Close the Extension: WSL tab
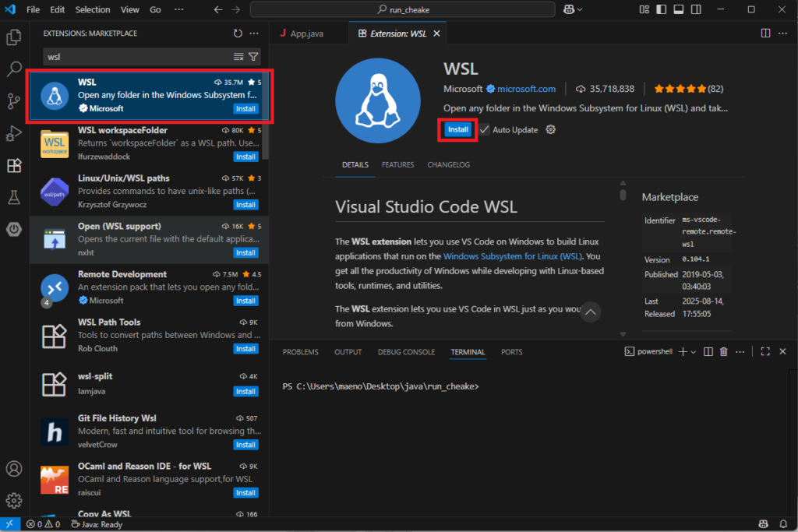The image size is (798, 532). tap(436, 33)
